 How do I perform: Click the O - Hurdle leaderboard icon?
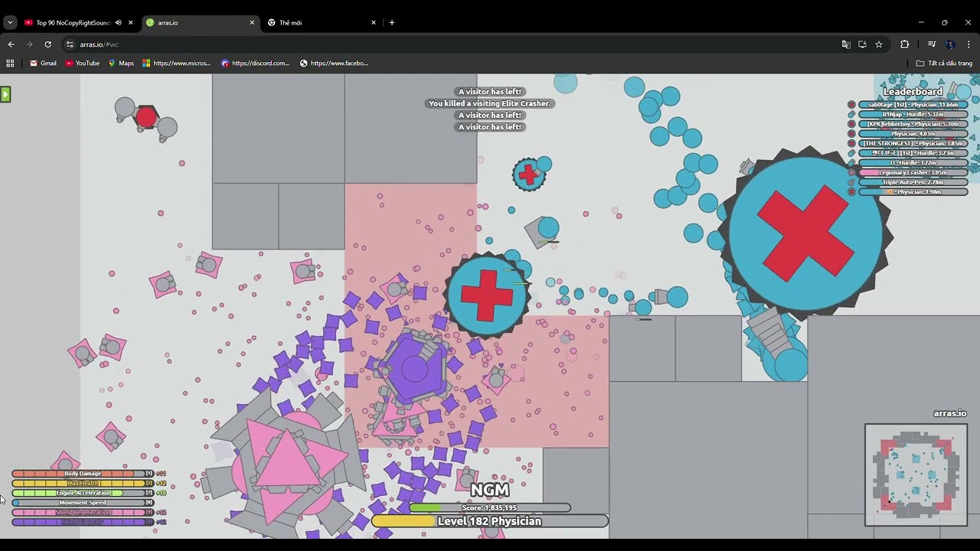[851, 163]
